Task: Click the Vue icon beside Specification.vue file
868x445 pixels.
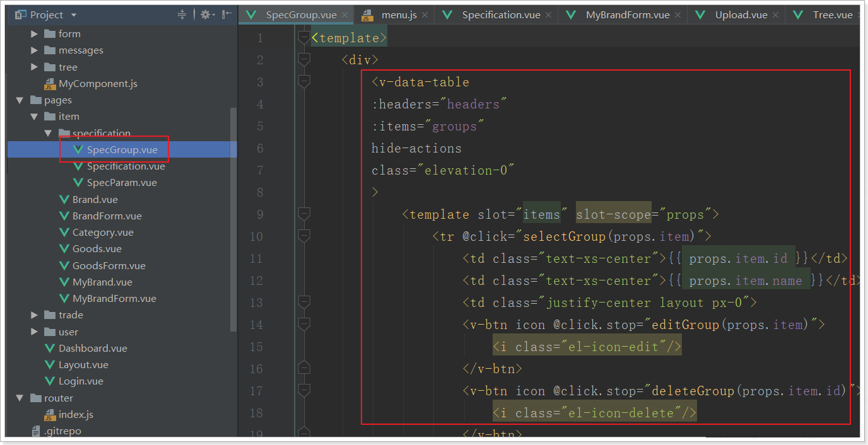Action: 78,166
